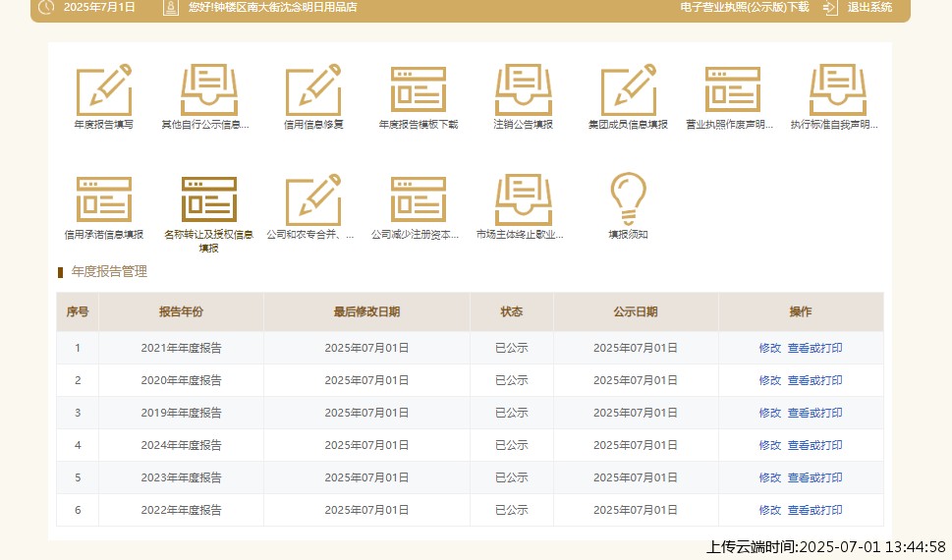This screenshot has width=952, height=560.
Task: Click the 年度报告管理 section heading
Action: (x=109, y=271)
